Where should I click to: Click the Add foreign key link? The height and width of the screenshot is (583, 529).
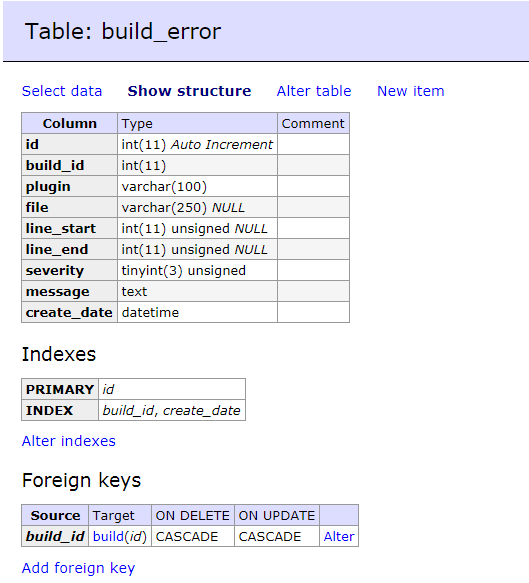pos(78,568)
